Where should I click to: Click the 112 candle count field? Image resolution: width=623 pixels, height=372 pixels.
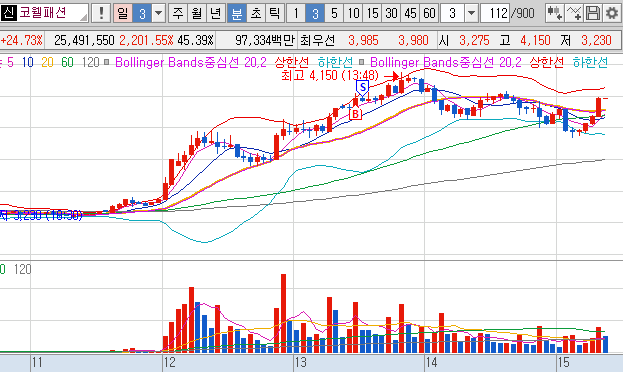pos(495,14)
